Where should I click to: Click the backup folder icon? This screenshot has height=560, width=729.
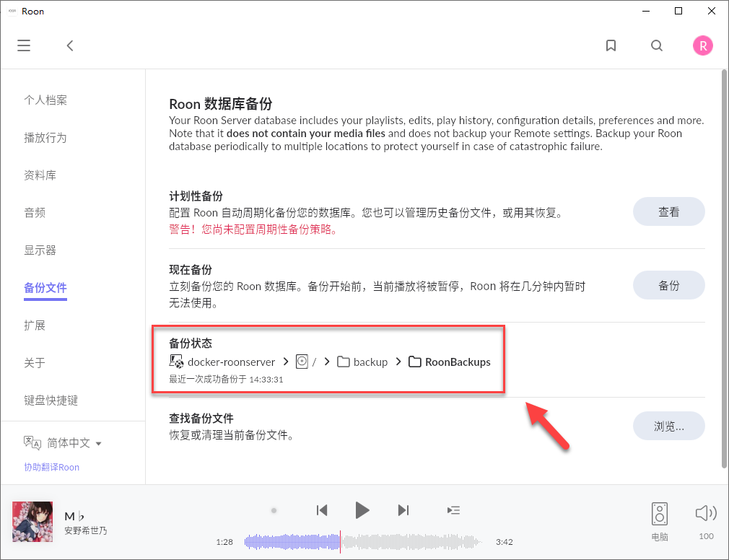(x=343, y=362)
